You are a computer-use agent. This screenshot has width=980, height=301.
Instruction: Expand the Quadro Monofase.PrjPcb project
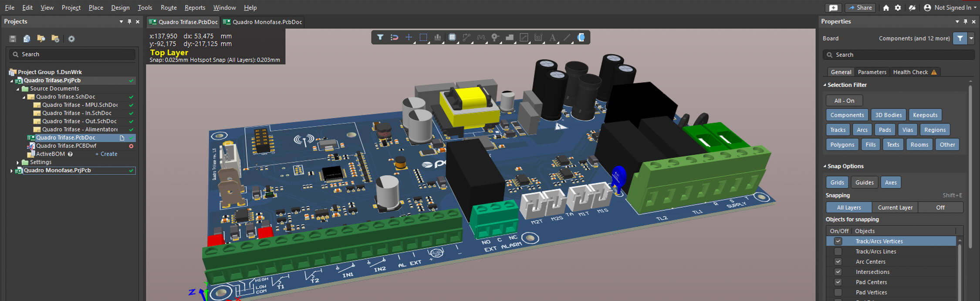(x=12, y=171)
